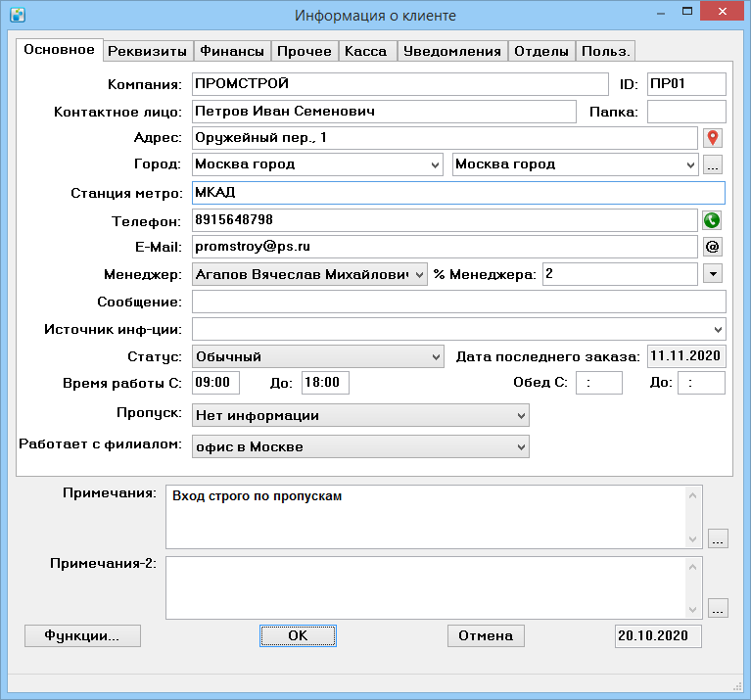Go to the Уведомления tab
The image size is (751, 700).
[x=452, y=51]
